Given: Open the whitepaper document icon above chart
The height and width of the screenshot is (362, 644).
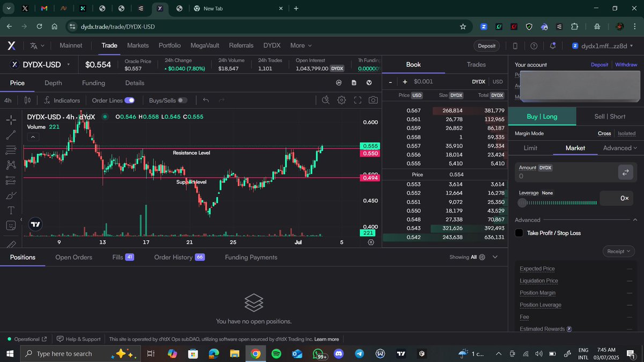Looking at the screenshot, I should [x=354, y=83].
